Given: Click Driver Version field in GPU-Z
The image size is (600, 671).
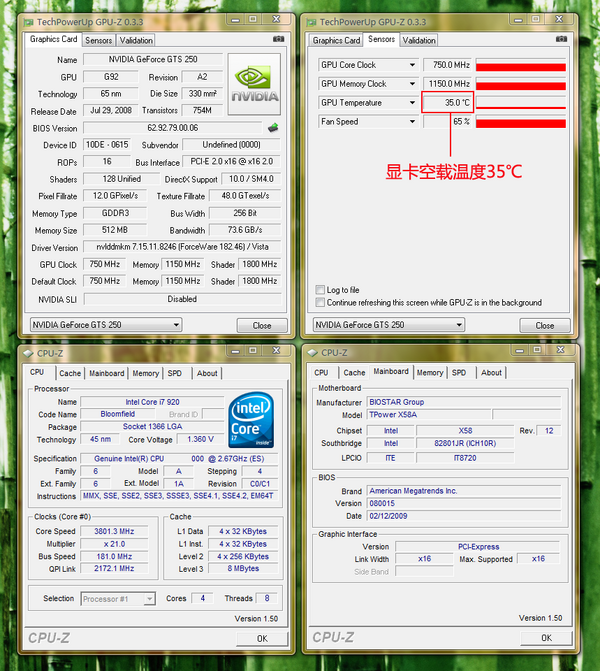Looking at the screenshot, I should coord(182,247).
